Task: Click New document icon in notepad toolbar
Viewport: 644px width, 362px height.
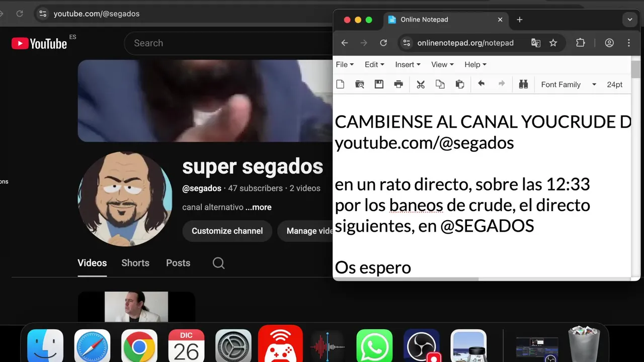Action: [340, 84]
